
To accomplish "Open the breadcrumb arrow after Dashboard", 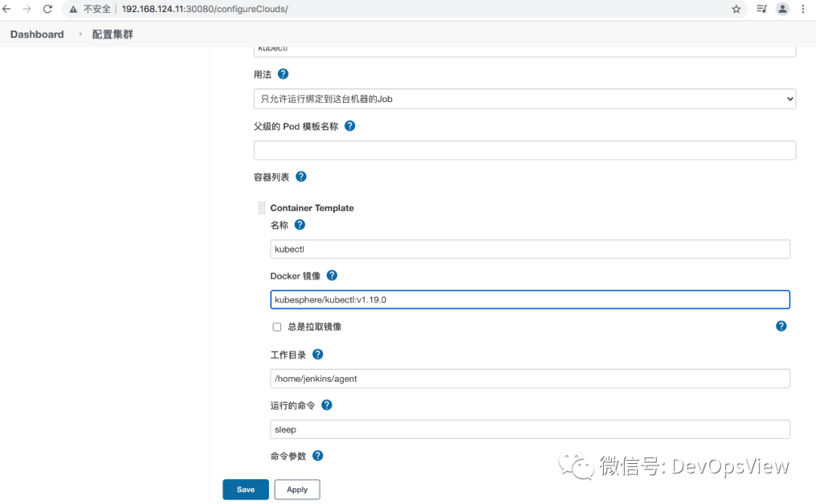I will point(80,34).
